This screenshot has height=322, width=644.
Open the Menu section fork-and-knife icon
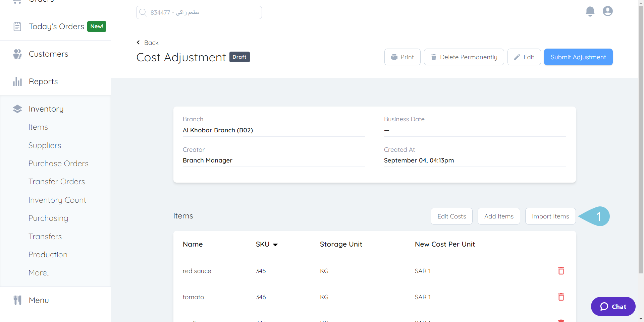click(x=17, y=300)
